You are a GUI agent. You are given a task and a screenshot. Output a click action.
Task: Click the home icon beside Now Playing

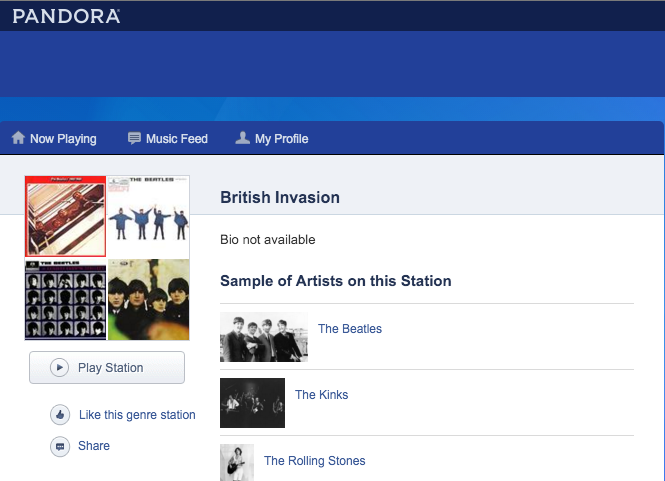click(18, 138)
